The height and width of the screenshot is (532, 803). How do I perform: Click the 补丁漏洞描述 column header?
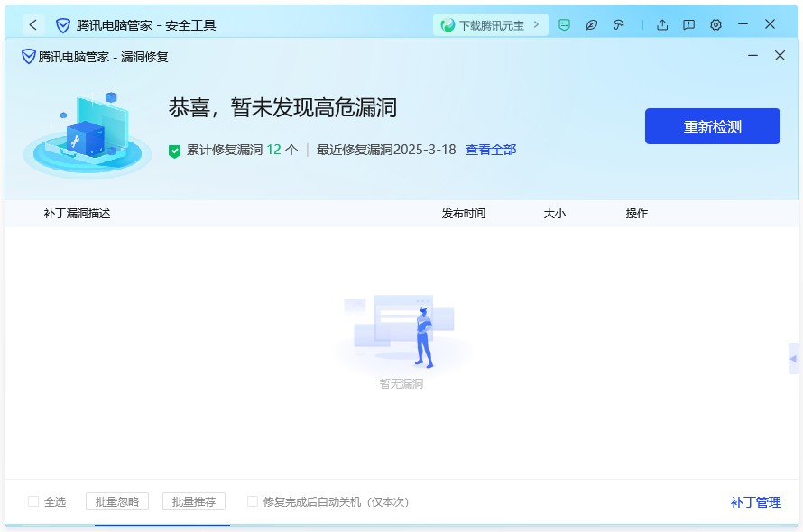(77, 214)
